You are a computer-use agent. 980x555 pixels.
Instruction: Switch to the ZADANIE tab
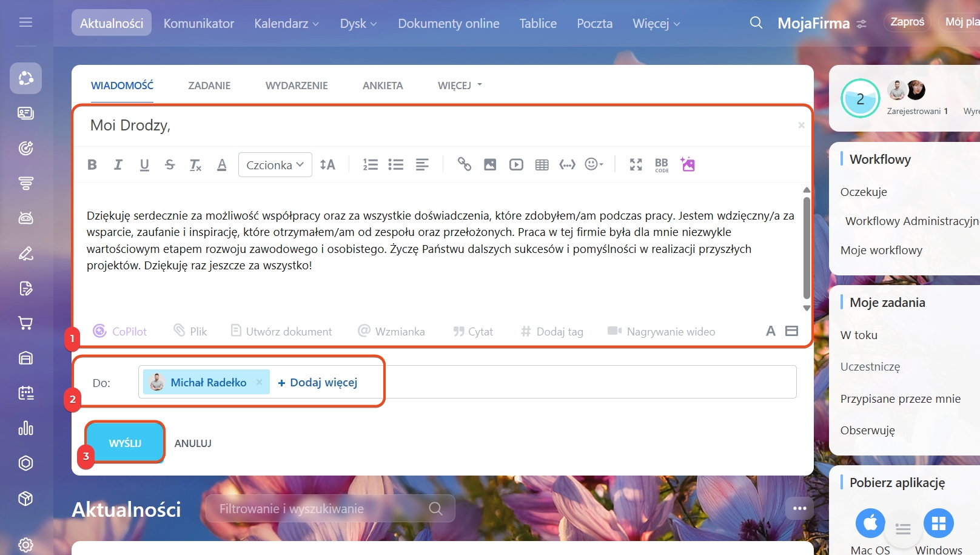click(209, 86)
